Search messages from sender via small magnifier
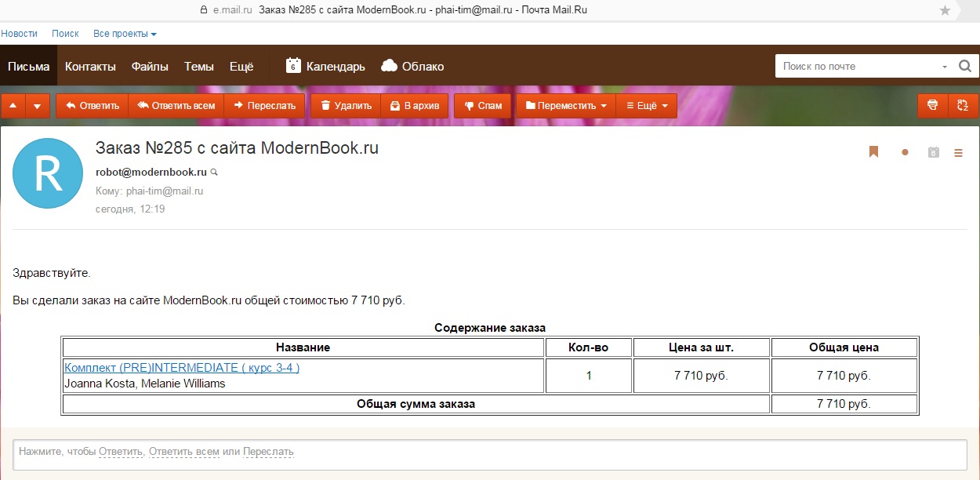This screenshot has height=480, width=980. click(214, 172)
